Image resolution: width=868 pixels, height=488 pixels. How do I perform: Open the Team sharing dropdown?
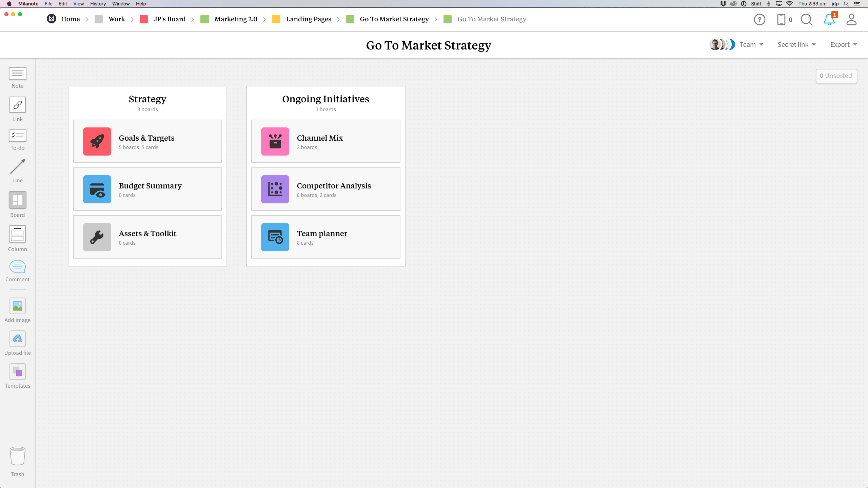coord(751,44)
